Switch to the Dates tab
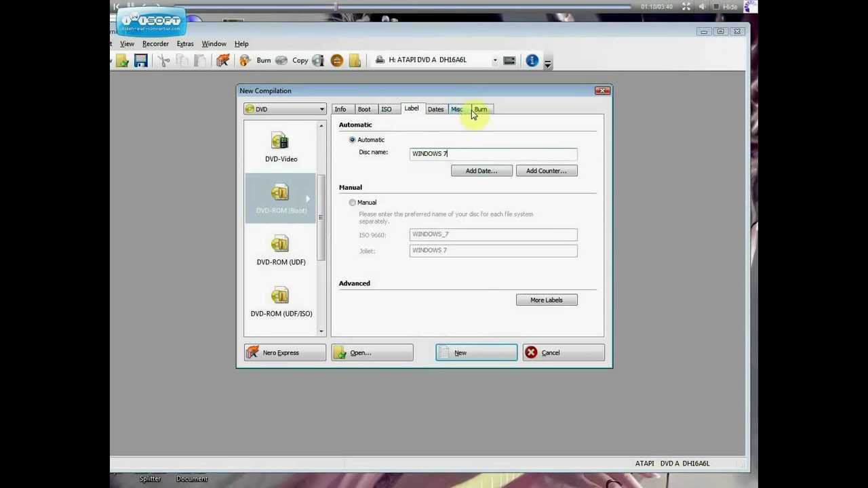Viewport: 868px width, 488px height. (x=435, y=109)
